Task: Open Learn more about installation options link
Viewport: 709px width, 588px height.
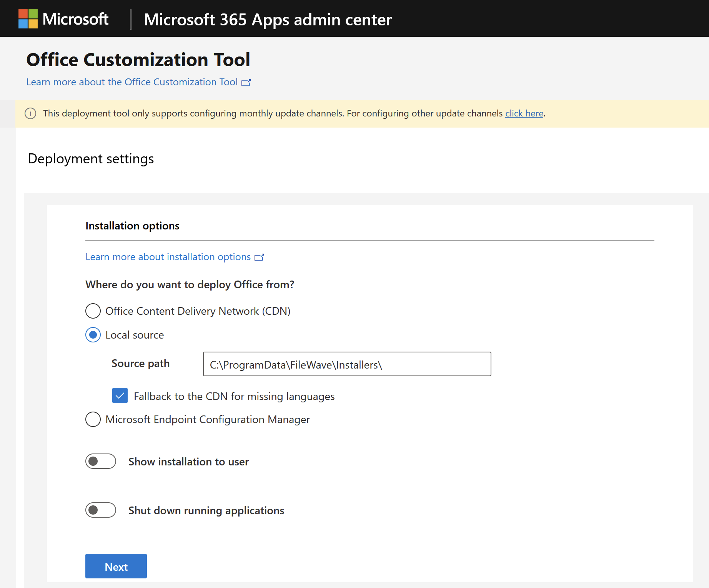Action: click(168, 257)
